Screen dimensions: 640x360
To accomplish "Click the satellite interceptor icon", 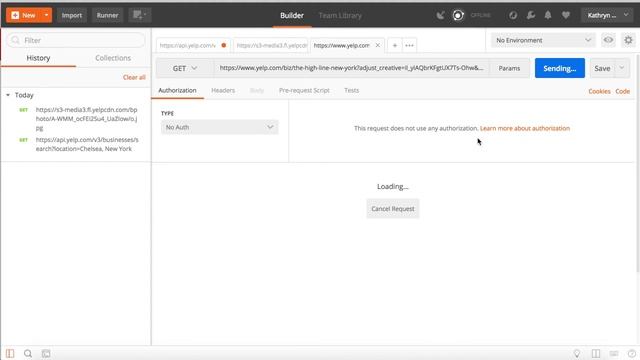I will [x=440, y=16].
